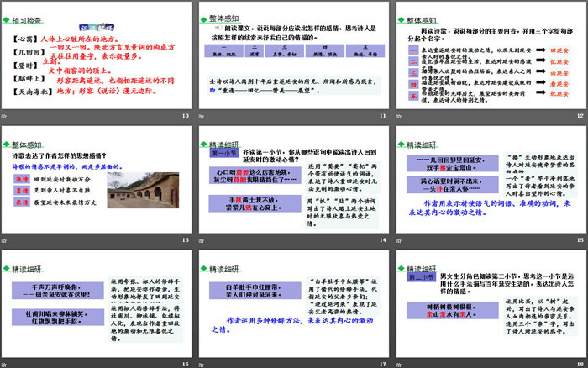
Task: Click the 白羊肚手巾红腰带 verse box
Action: click(255, 291)
